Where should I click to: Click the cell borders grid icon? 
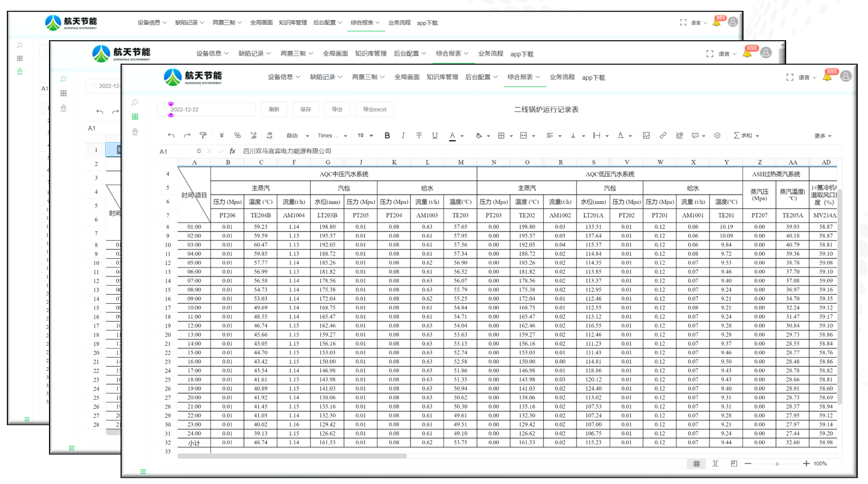(x=501, y=136)
